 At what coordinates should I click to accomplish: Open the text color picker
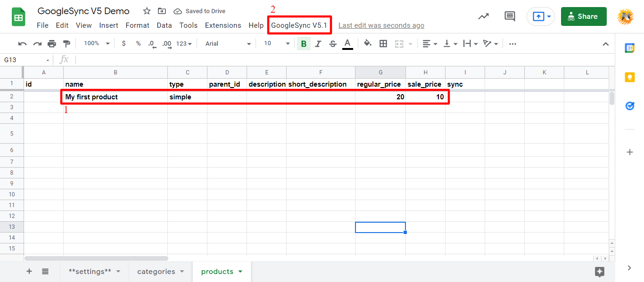pyautogui.click(x=347, y=43)
